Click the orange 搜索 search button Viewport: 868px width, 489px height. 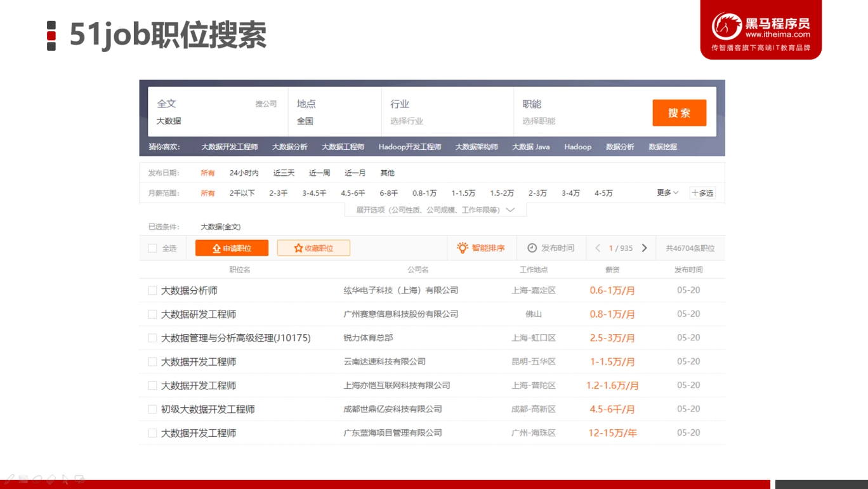pos(679,113)
